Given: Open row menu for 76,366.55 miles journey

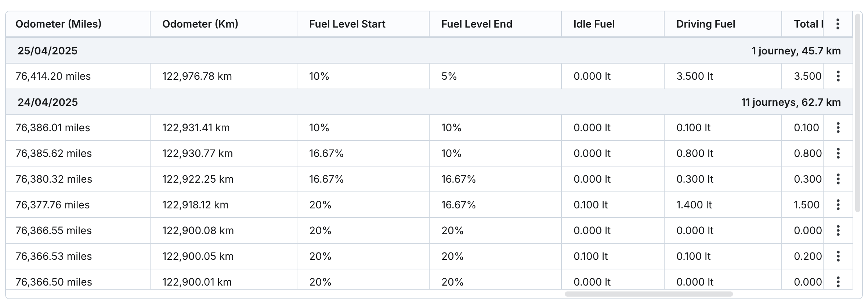Looking at the screenshot, I should click(838, 230).
